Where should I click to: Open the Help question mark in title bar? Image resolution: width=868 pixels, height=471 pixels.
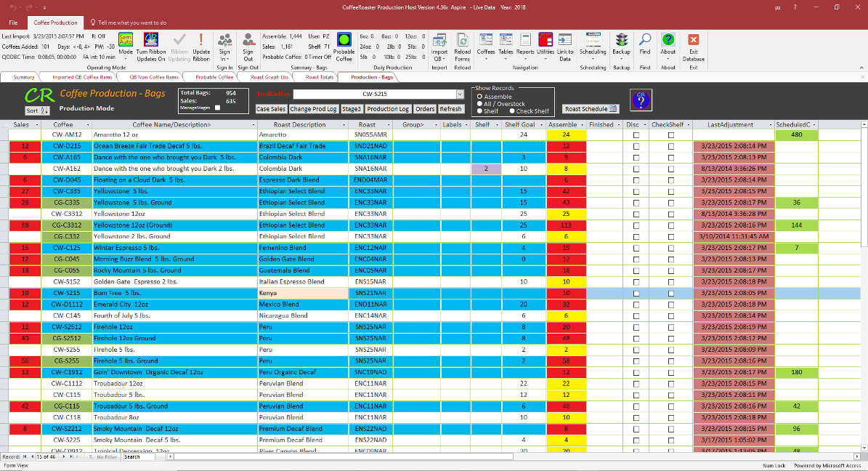(795, 7)
